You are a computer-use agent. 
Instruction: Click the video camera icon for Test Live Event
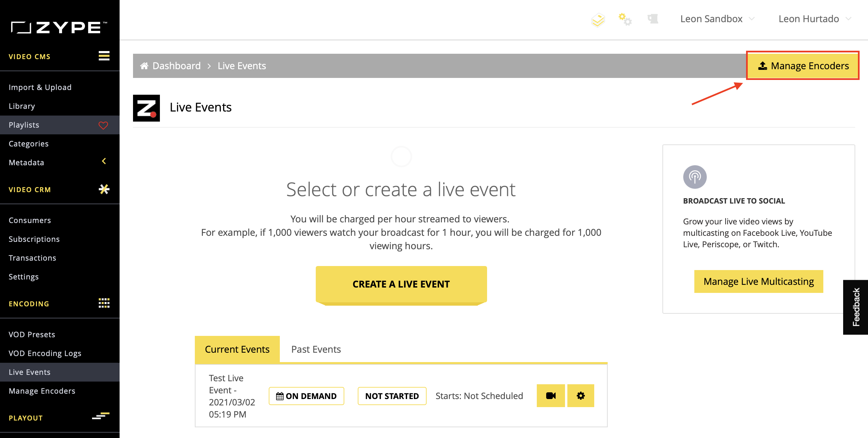[x=551, y=396]
